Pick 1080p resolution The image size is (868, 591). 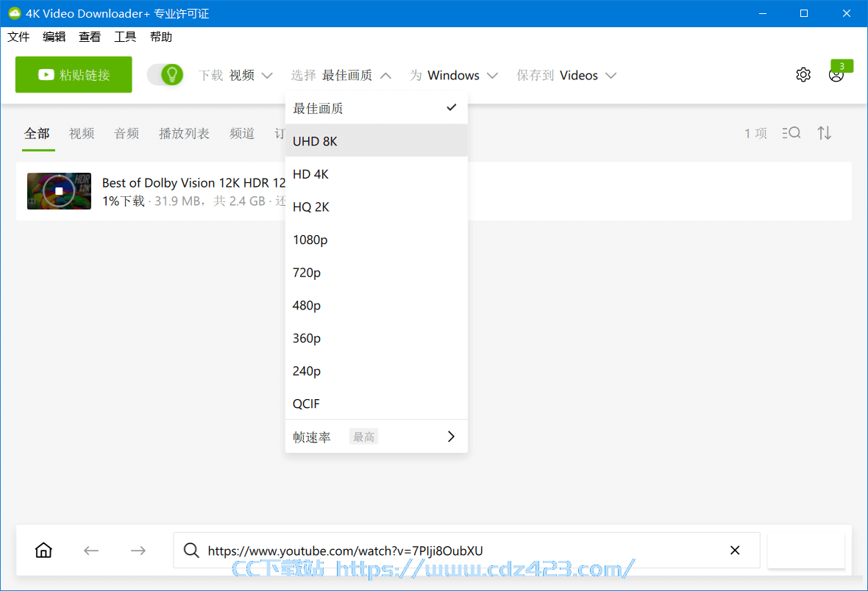click(x=377, y=239)
